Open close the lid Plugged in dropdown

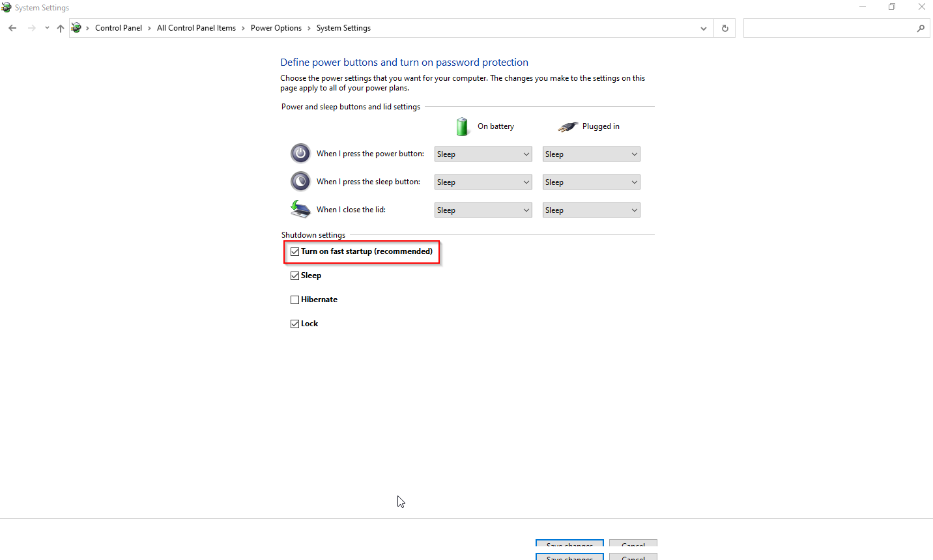point(592,210)
